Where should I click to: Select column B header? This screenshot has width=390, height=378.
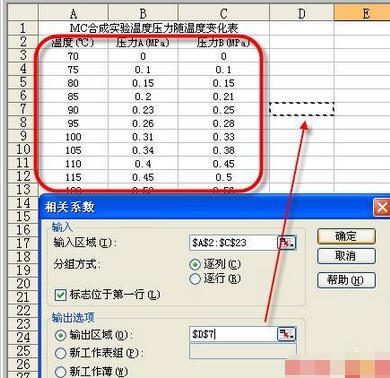[143, 13]
